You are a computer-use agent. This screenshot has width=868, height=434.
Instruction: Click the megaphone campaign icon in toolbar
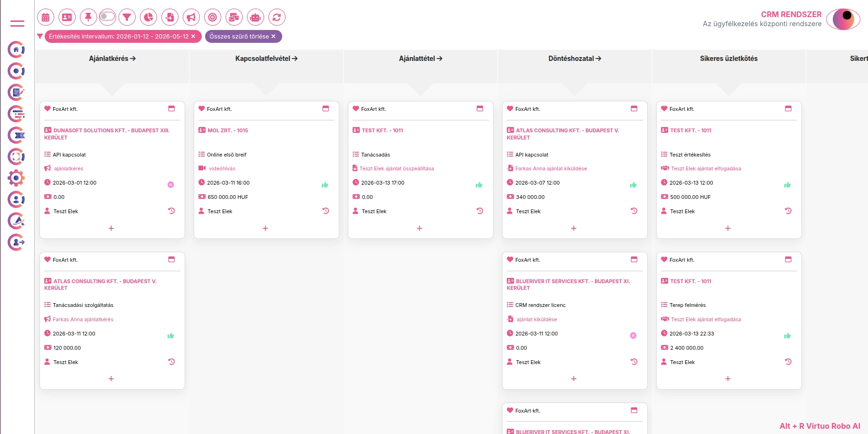[191, 18]
